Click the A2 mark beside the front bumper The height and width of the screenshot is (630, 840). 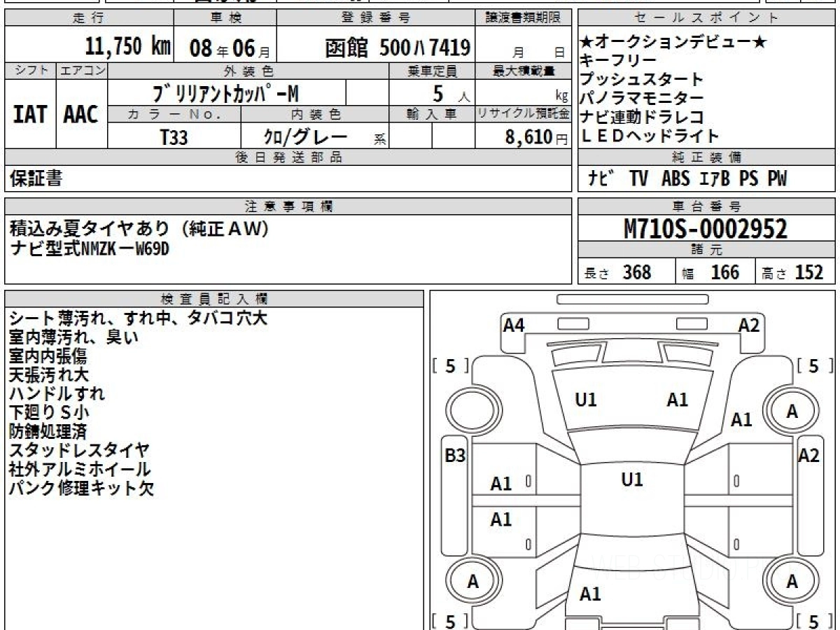coord(749,325)
